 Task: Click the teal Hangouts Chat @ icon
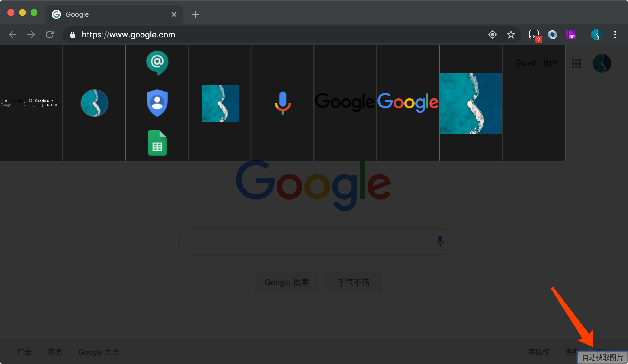click(x=157, y=62)
